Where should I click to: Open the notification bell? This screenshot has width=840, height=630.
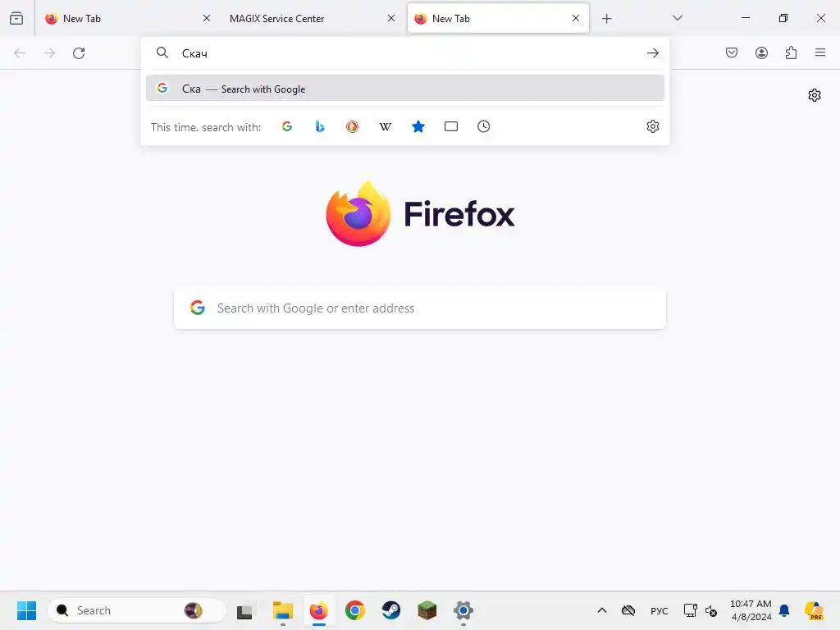(x=784, y=610)
